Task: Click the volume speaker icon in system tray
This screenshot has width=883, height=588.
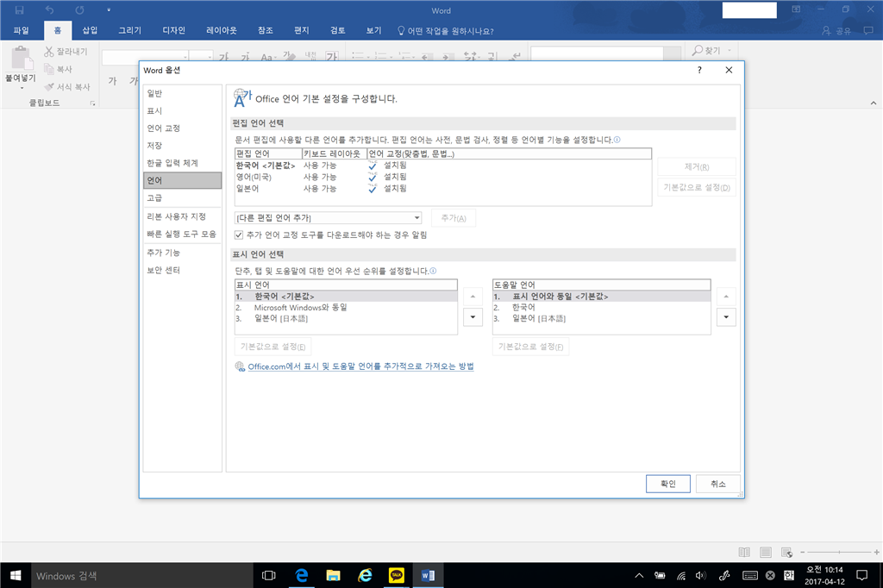Action: (700, 575)
